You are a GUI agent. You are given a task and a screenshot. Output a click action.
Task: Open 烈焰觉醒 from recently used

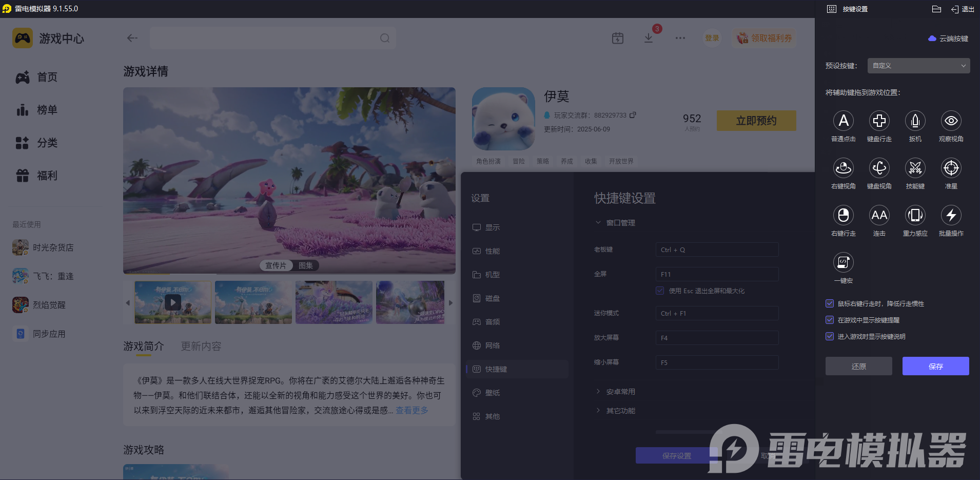click(x=39, y=305)
